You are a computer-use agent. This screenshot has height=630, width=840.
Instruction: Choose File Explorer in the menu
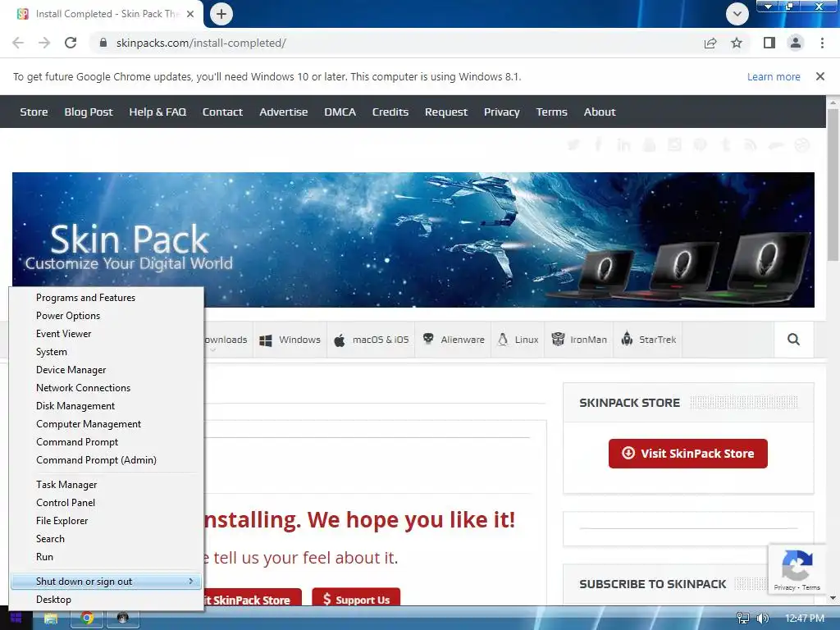pyautogui.click(x=62, y=520)
